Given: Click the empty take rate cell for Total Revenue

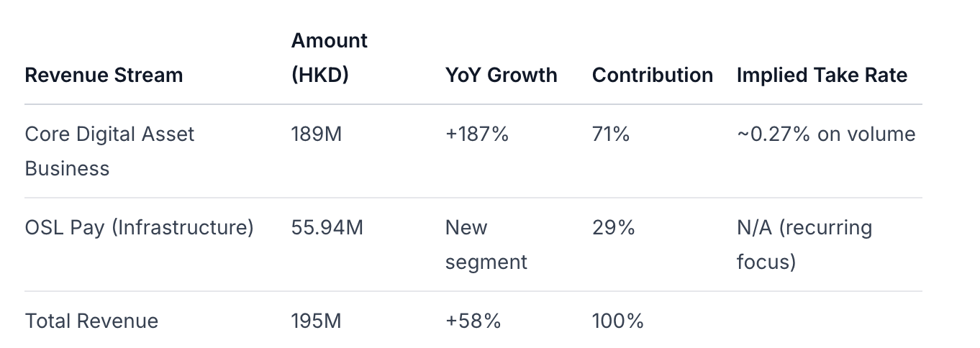Looking at the screenshot, I should tap(827, 321).
